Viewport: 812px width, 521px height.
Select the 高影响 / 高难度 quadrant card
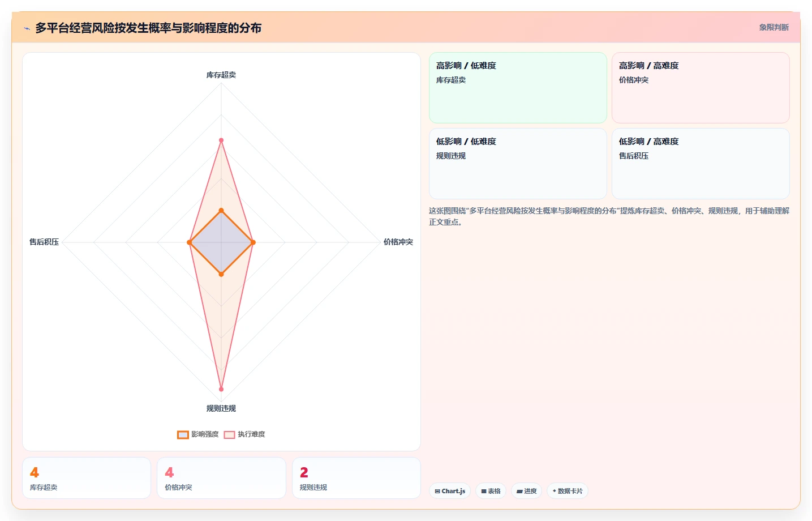(701, 88)
